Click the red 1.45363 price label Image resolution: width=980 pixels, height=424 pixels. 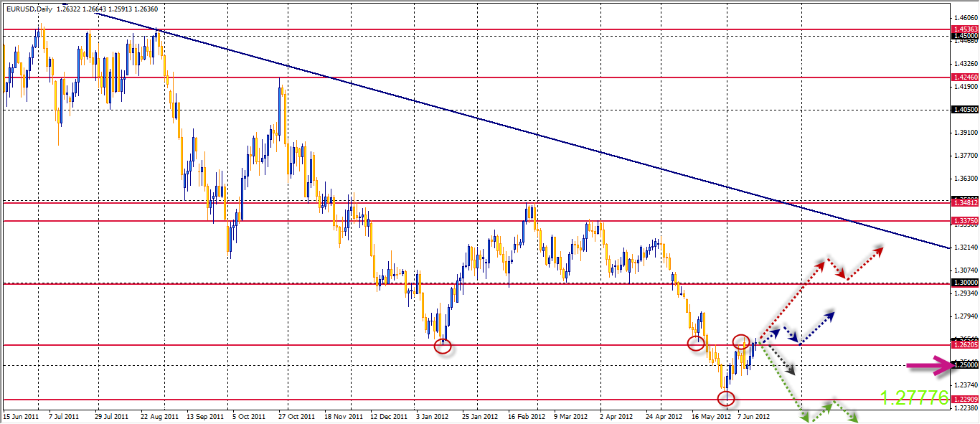(964, 29)
